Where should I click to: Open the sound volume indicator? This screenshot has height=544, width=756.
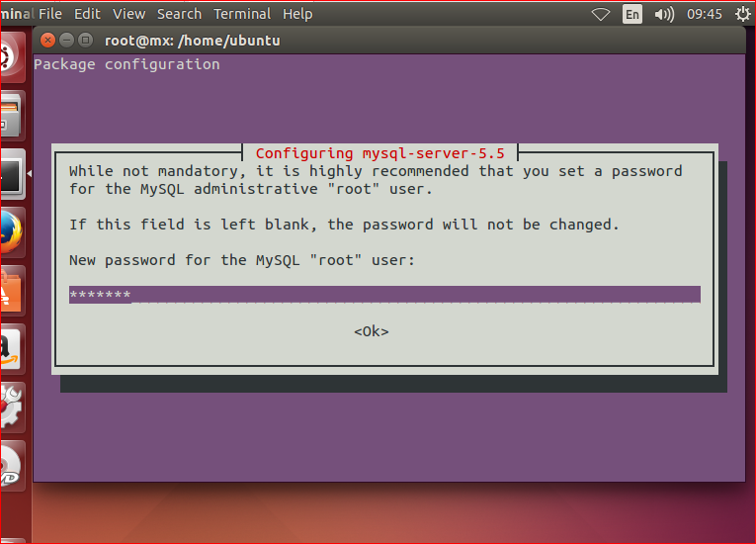point(664,15)
